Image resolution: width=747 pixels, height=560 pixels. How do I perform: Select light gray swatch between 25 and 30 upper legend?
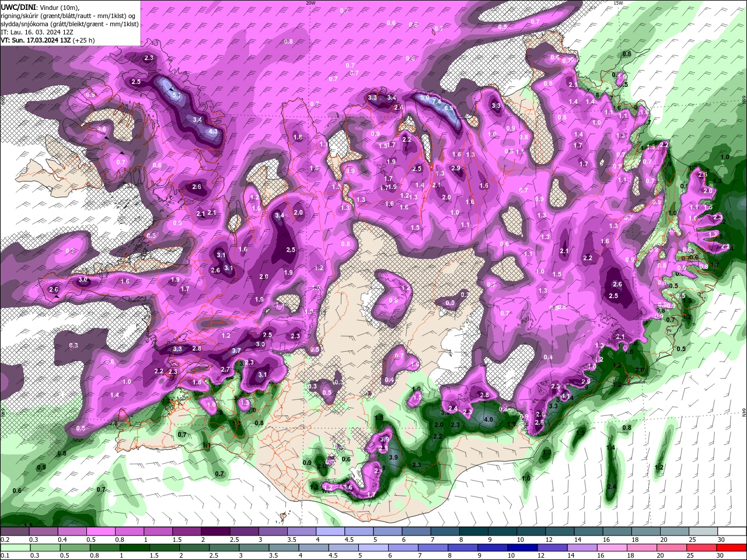coord(703,531)
